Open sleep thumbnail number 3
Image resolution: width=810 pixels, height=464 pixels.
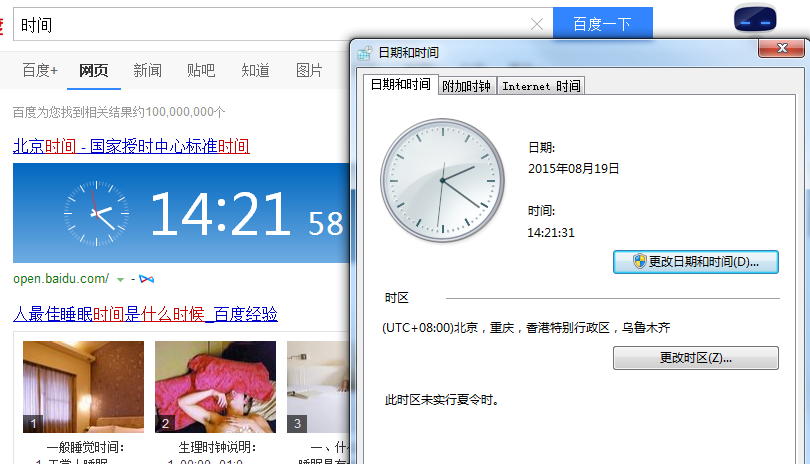(318, 386)
